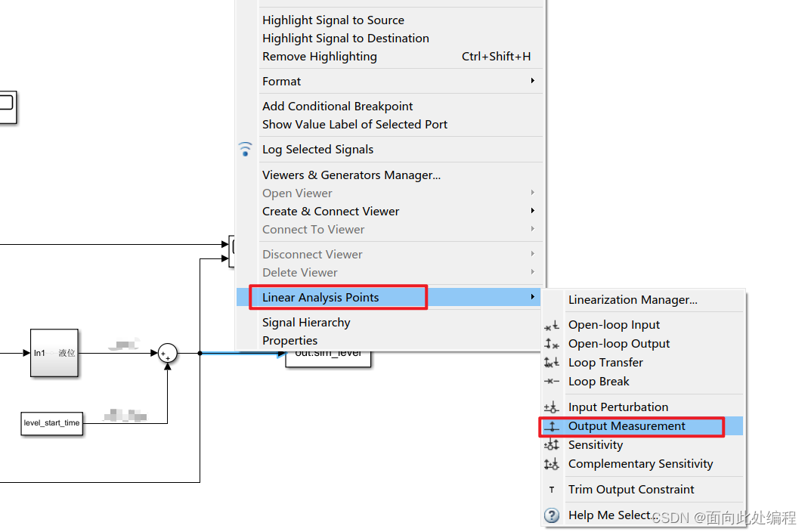Choose Input Perturbation analysis point
This screenshot has height=532, width=808.
[618, 407]
